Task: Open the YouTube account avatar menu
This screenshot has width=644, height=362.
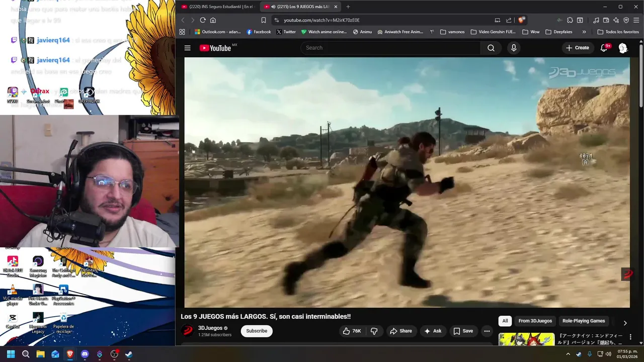Action: point(623,48)
